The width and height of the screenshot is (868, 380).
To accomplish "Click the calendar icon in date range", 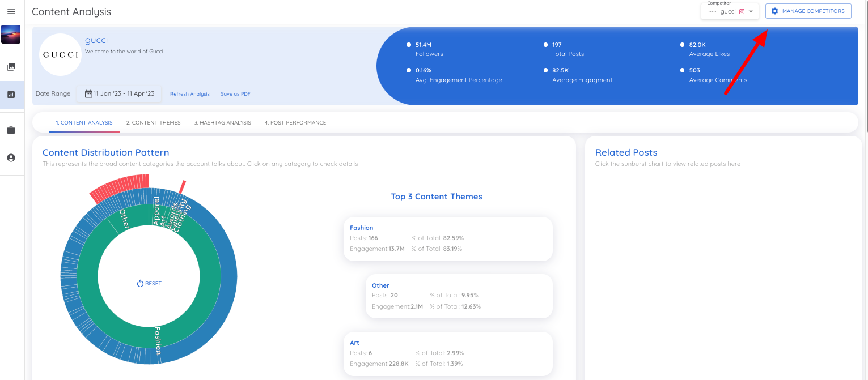I will point(88,94).
